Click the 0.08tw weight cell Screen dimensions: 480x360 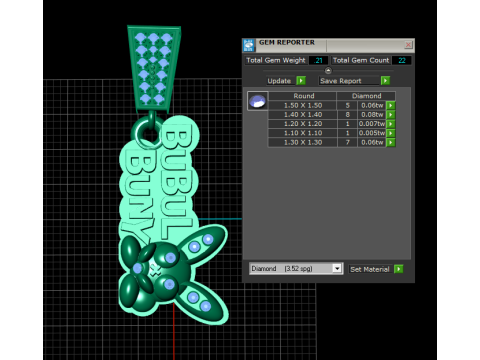pos(372,115)
